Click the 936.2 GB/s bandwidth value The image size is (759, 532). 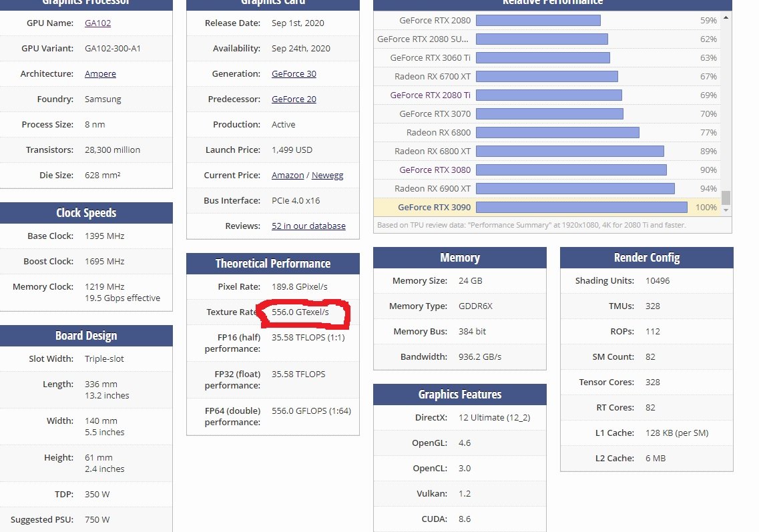[480, 356]
